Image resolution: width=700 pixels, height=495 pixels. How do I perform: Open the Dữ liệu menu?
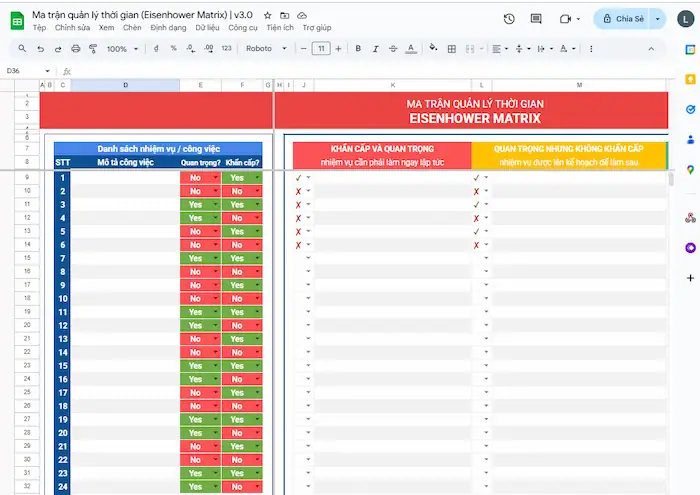coord(207,28)
